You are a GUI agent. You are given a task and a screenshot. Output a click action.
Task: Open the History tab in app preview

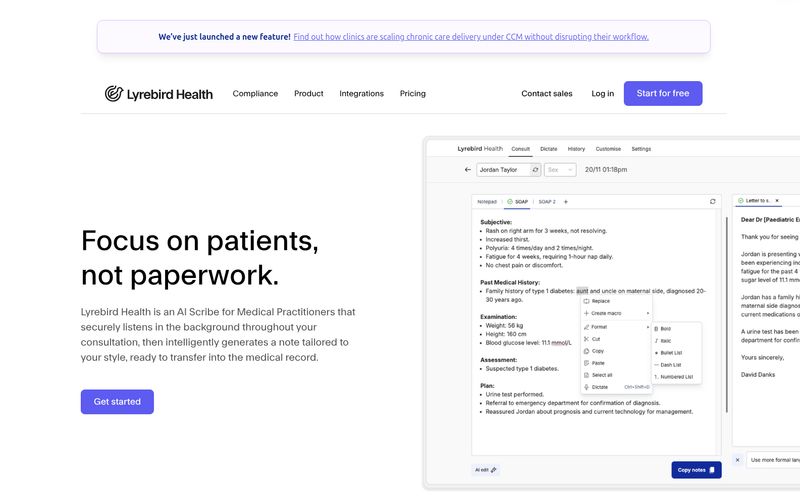(x=576, y=149)
